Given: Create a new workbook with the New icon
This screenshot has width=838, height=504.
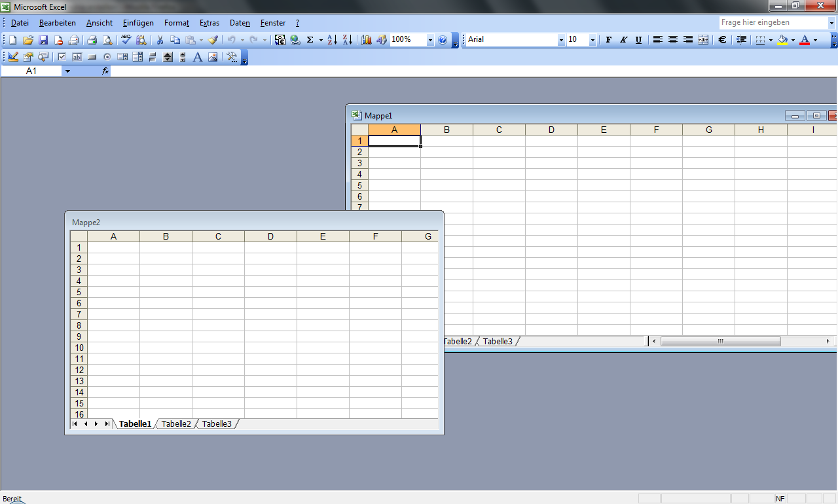Looking at the screenshot, I should (x=12, y=40).
